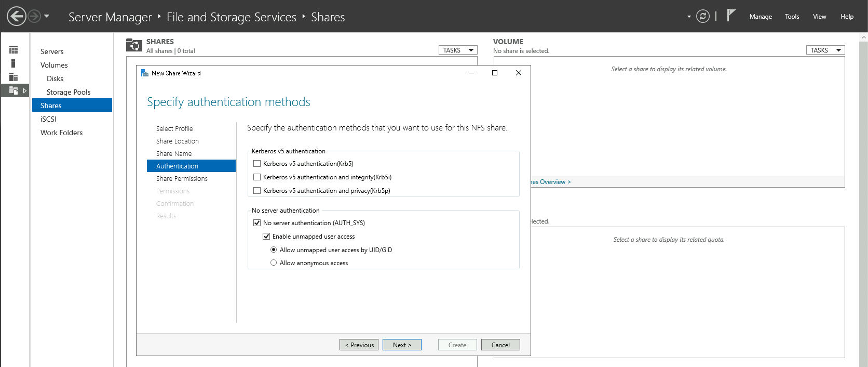Viewport: 868px width, 367px height.
Task: Open the Tools menu
Action: coord(792,17)
